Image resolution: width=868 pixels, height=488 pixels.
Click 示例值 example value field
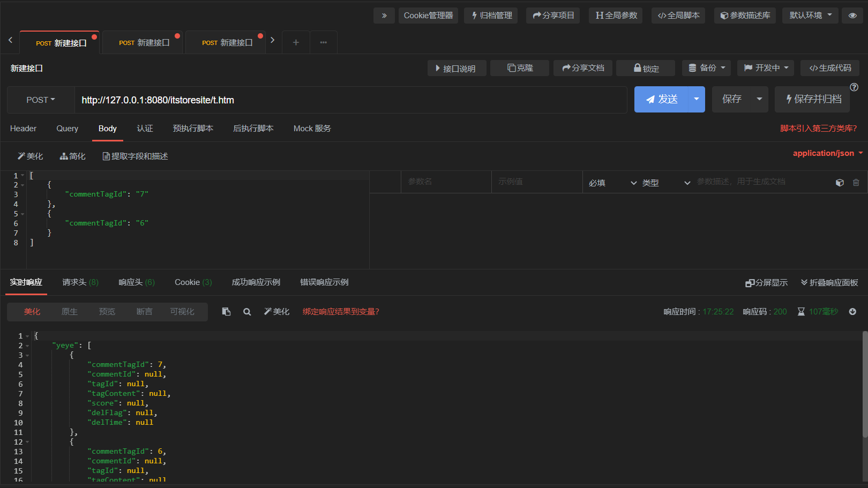click(537, 182)
